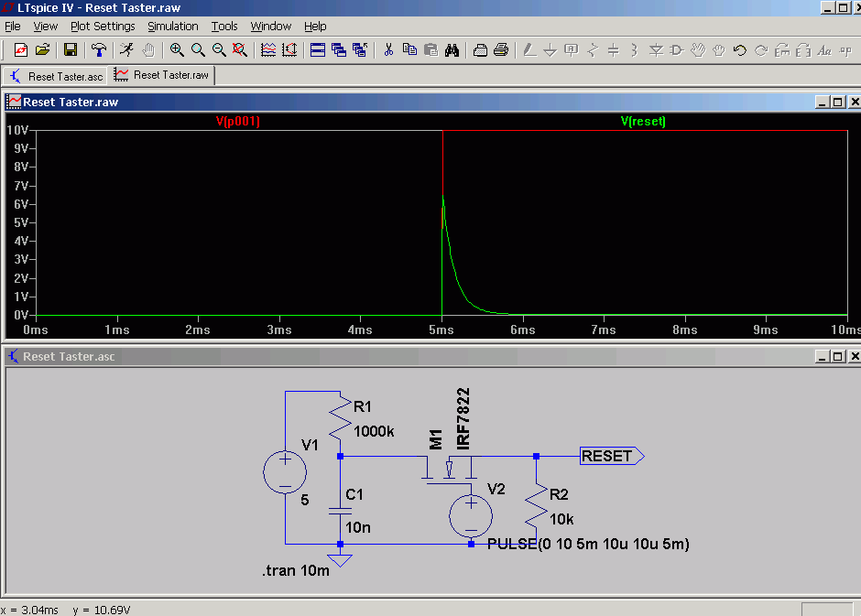Click the Save floppy disk icon

pyautogui.click(x=71, y=50)
